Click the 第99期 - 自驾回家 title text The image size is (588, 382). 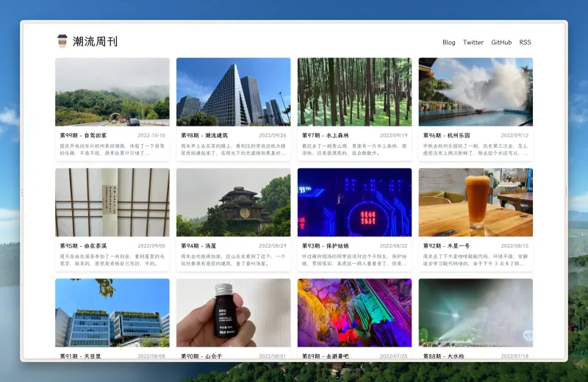pyautogui.click(x=83, y=136)
